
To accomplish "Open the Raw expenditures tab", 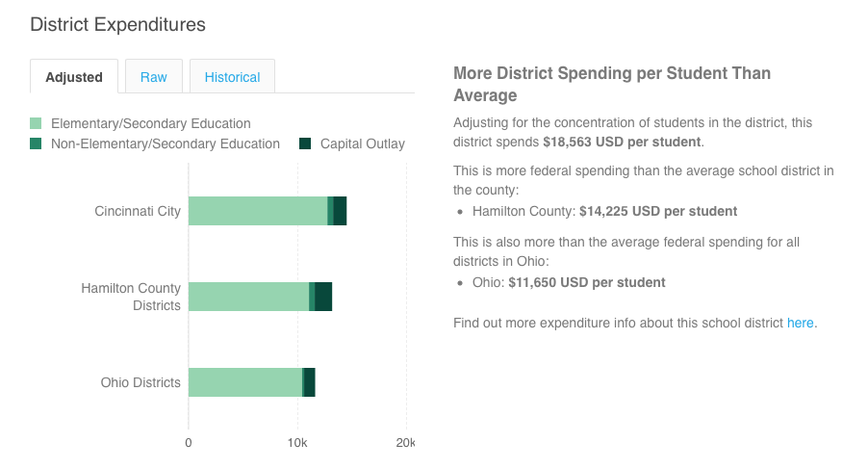I will click(154, 77).
